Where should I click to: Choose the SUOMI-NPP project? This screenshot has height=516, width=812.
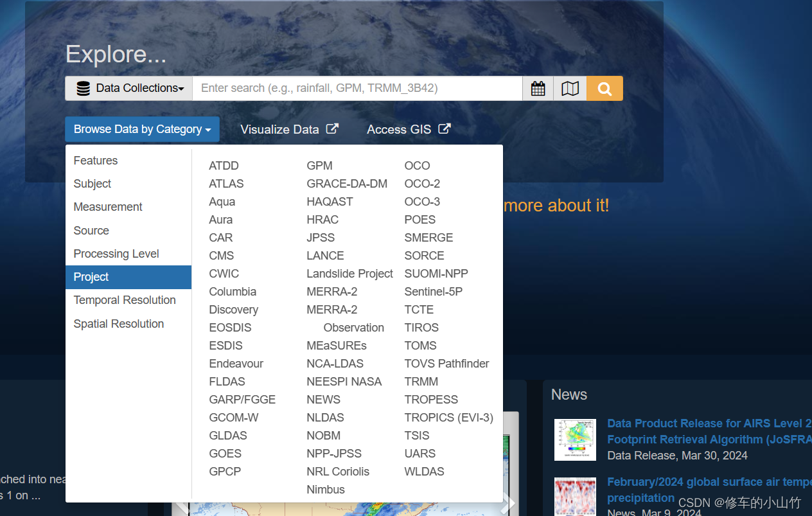click(x=436, y=274)
